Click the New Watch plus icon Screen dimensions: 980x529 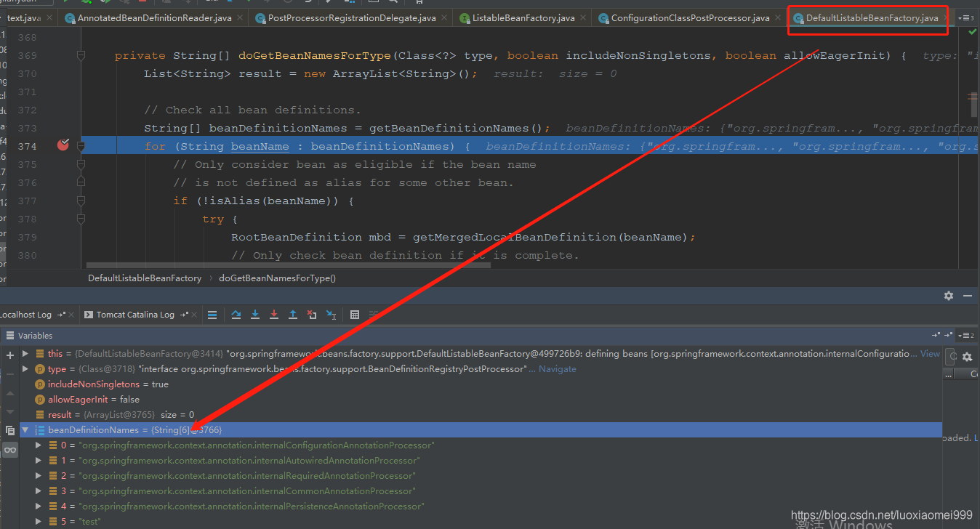[x=10, y=355]
